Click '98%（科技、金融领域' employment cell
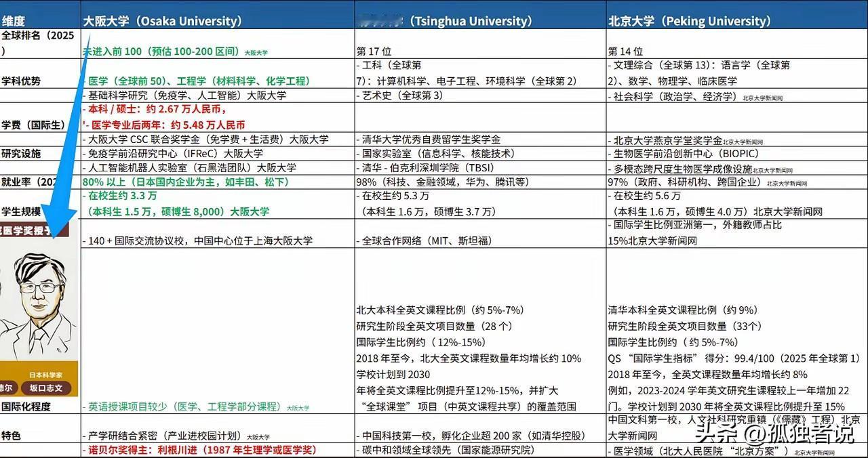 pos(445,182)
